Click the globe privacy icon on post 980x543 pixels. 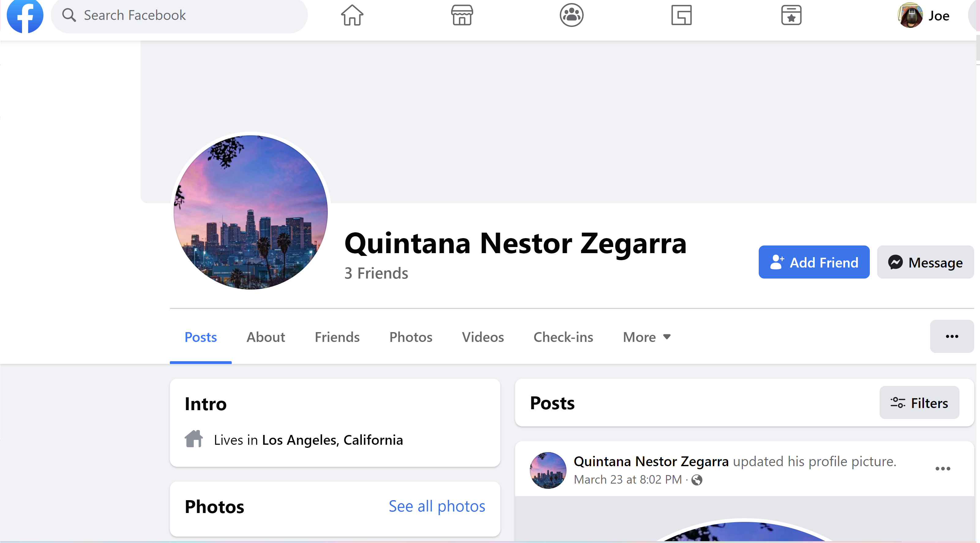click(697, 480)
